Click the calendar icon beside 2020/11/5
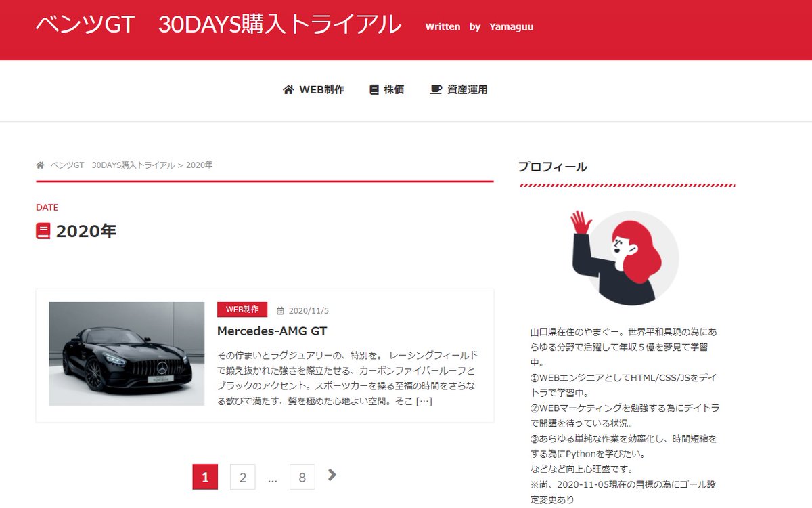This screenshot has width=812, height=508. click(280, 311)
